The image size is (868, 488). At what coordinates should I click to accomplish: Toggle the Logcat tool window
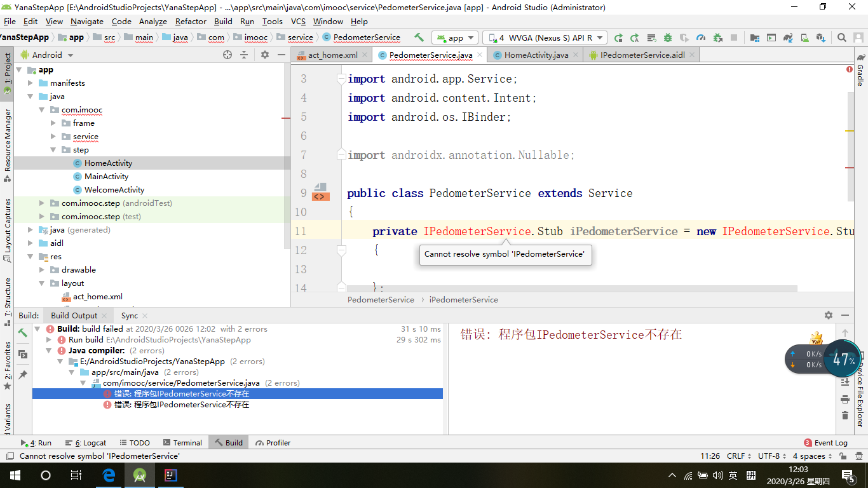85,443
